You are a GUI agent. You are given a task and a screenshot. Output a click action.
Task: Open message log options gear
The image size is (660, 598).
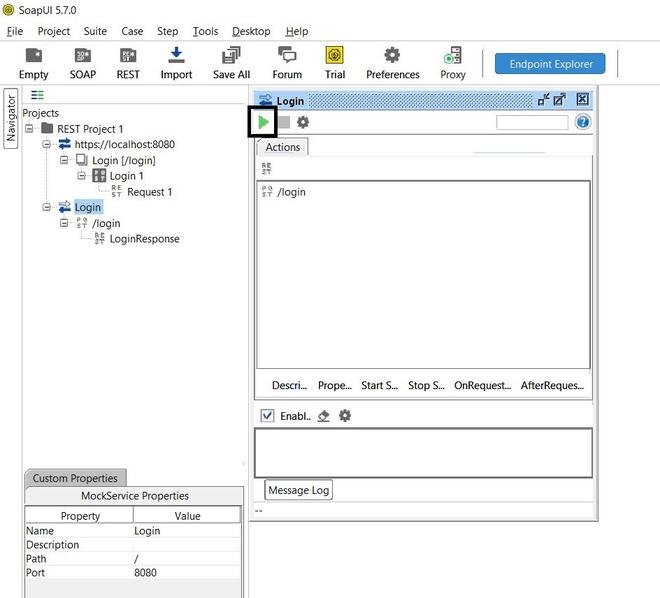(x=345, y=416)
